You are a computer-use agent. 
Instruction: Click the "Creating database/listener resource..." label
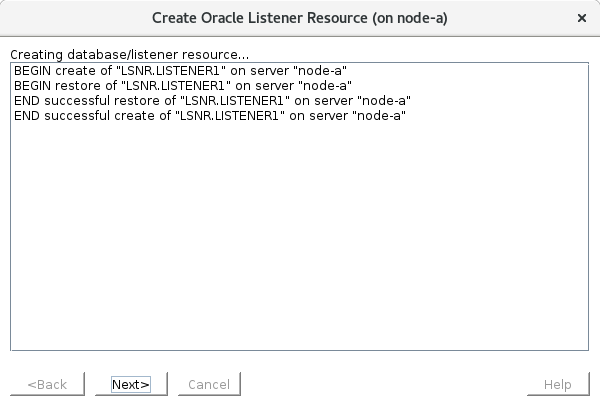129,53
